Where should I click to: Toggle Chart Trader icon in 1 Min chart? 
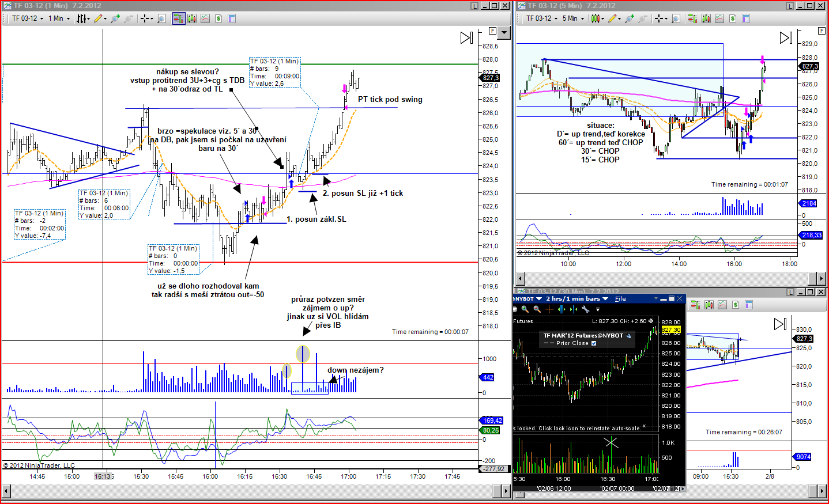(x=179, y=18)
